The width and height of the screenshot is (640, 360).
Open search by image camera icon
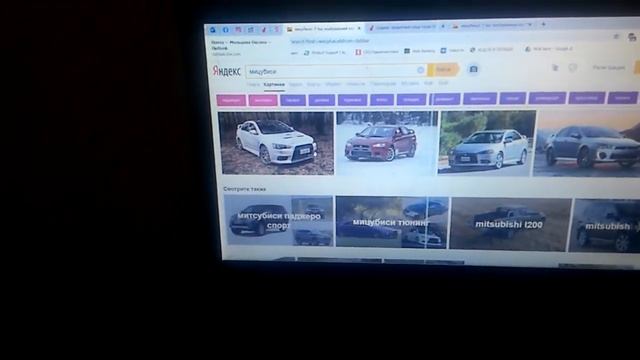tap(473, 69)
